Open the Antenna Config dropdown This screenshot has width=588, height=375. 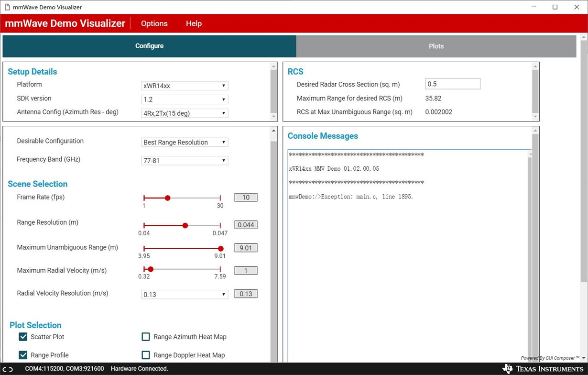(x=185, y=113)
